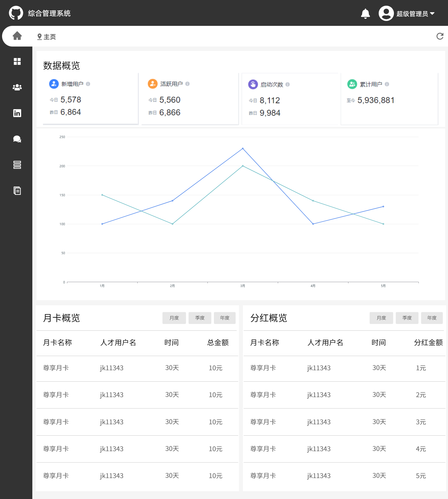Click the 主页 breadcrumb label

click(x=50, y=37)
